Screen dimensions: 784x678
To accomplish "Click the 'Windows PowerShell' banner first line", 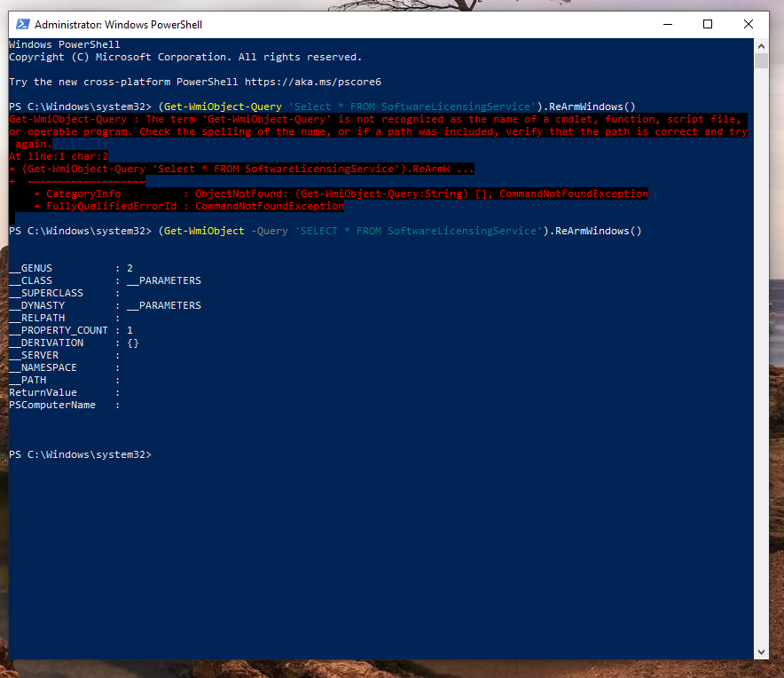I will pyautogui.click(x=65, y=44).
